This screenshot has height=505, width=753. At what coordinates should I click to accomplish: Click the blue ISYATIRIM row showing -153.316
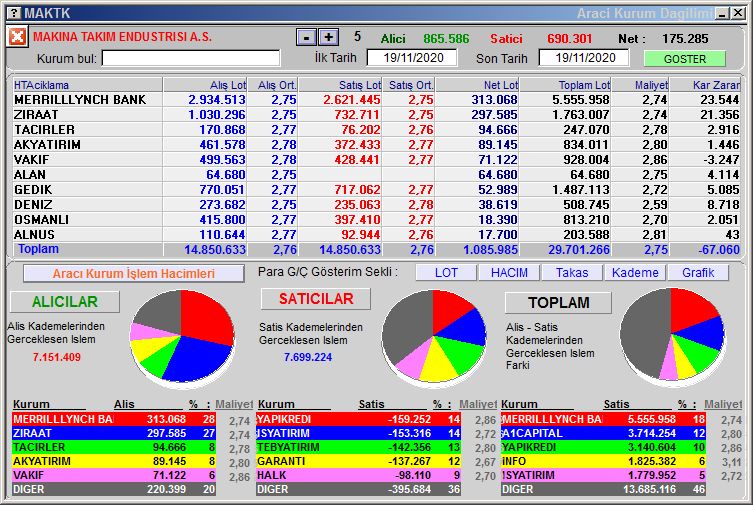click(359, 433)
